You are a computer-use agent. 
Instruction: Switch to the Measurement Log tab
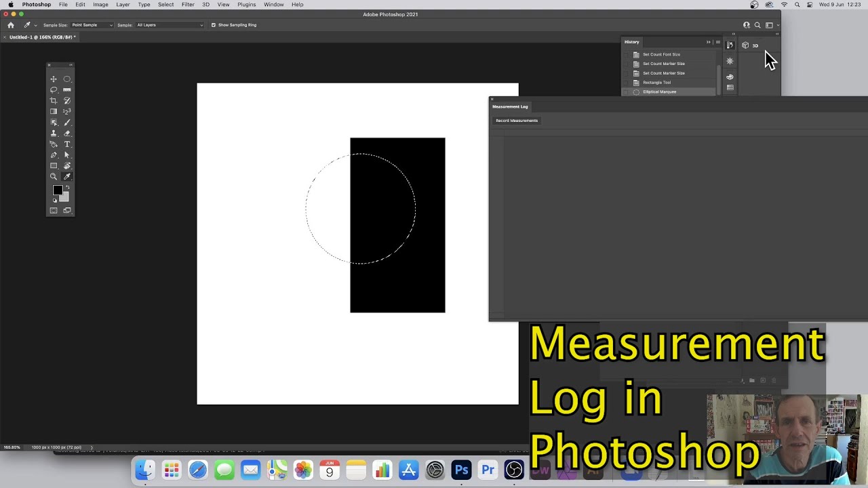[510, 106]
